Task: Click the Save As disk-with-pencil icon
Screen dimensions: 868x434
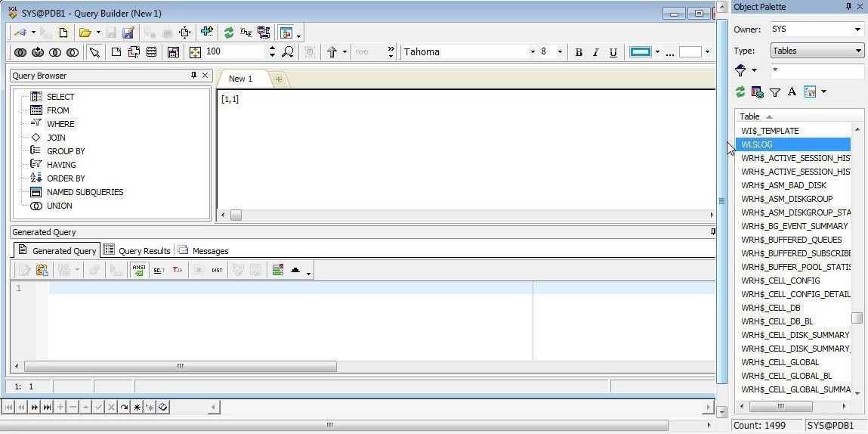Action: coord(128,33)
